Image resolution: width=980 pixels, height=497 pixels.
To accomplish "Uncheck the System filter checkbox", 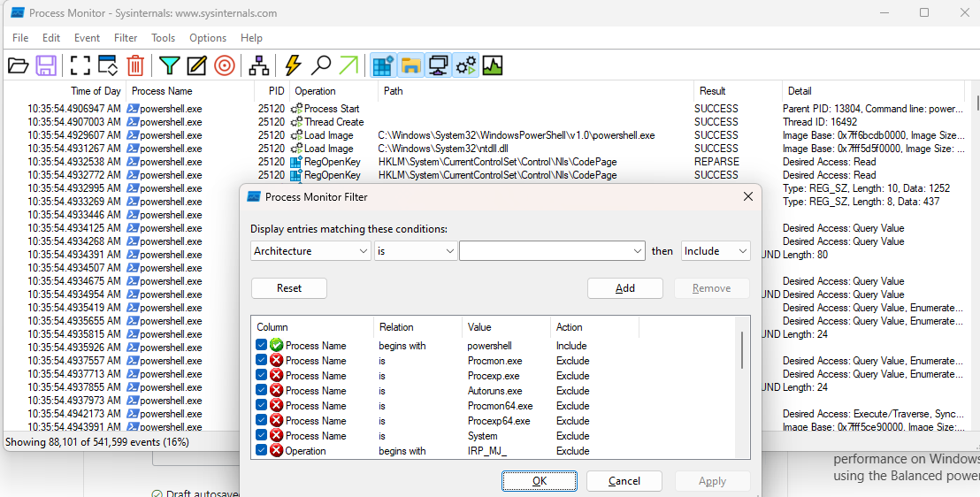I will [x=261, y=435].
